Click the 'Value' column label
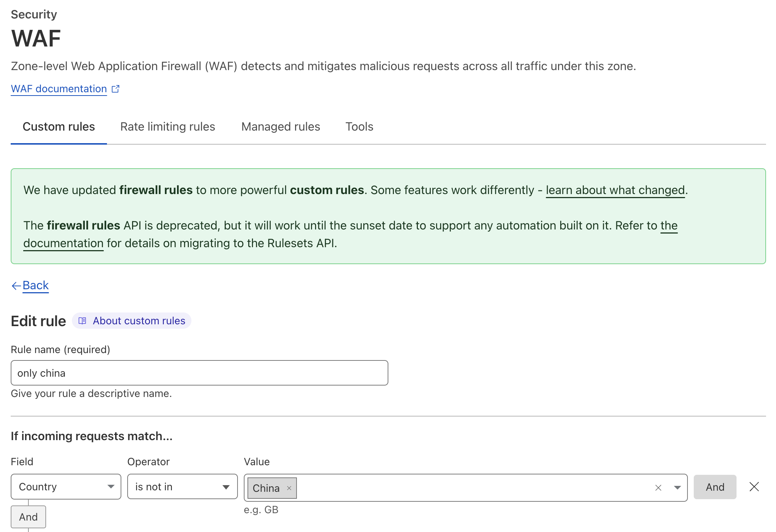The height and width of the screenshot is (532, 776). click(257, 462)
